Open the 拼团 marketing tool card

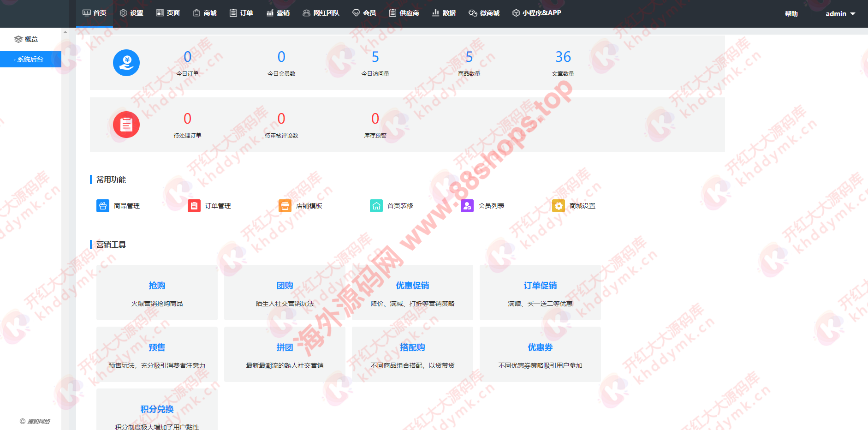pyautogui.click(x=285, y=354)
